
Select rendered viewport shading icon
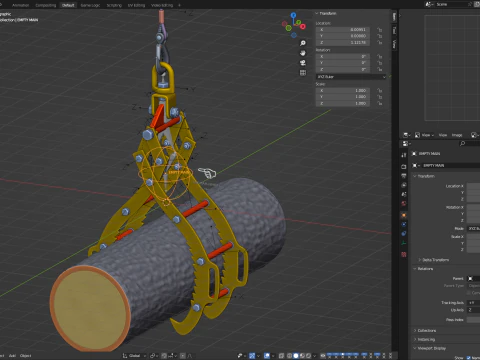308,356
